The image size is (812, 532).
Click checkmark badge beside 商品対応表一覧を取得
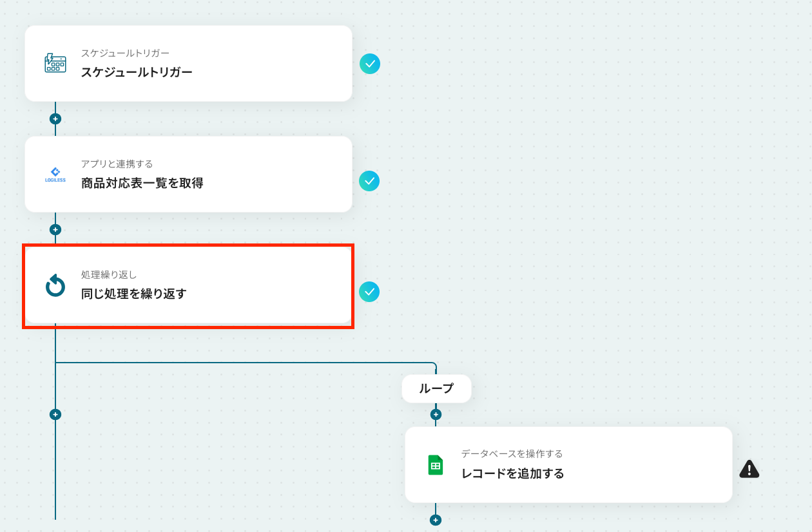(x=369, y=181)
